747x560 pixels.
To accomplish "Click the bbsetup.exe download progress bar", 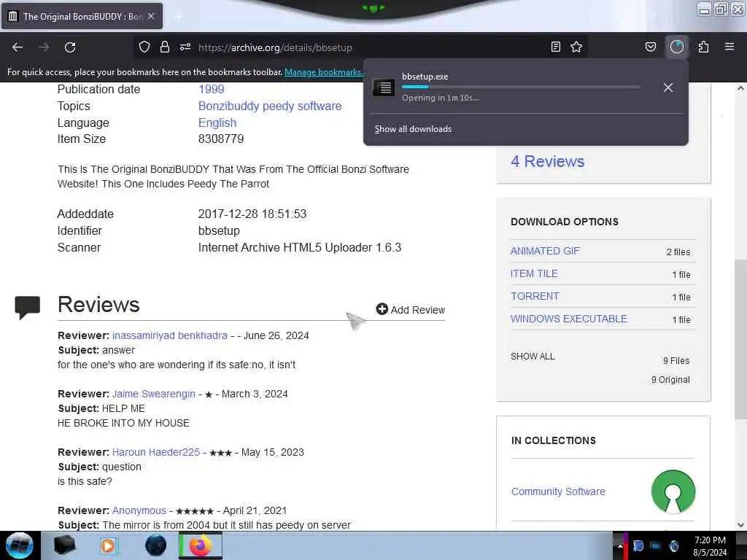I will (521, 87).
